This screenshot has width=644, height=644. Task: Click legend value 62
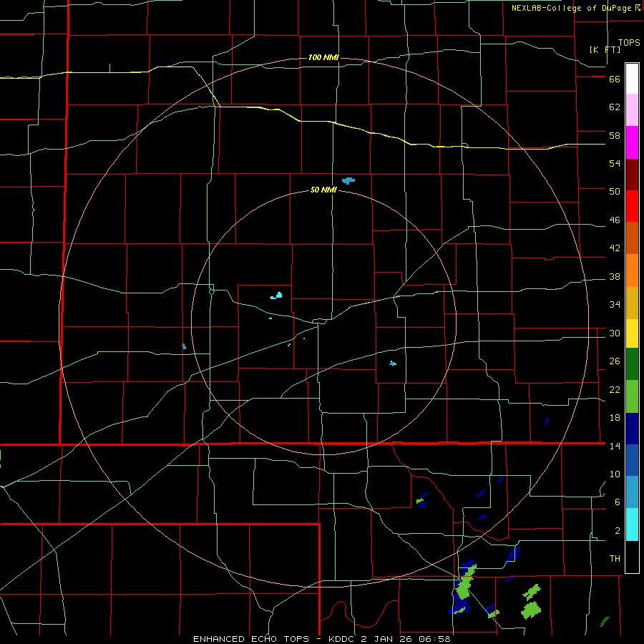click(x=615, y=107)
